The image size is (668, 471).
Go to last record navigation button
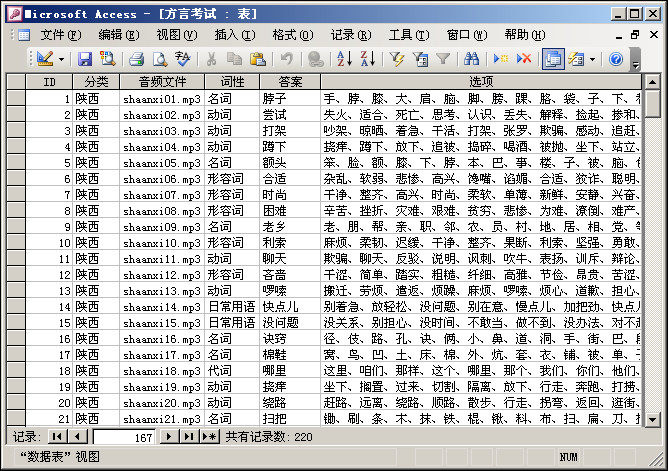click(189, 437)
